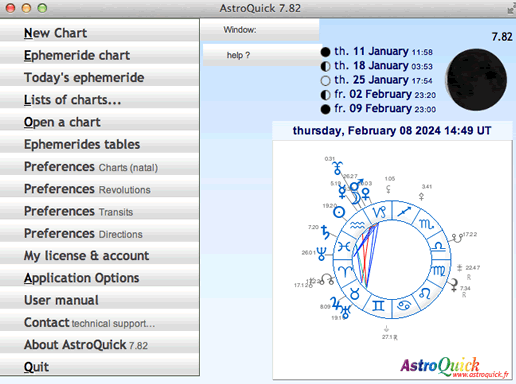516x384 pixels.
Task: Select the th. 25 January 17:54 entry
Action: pos(383,80)
